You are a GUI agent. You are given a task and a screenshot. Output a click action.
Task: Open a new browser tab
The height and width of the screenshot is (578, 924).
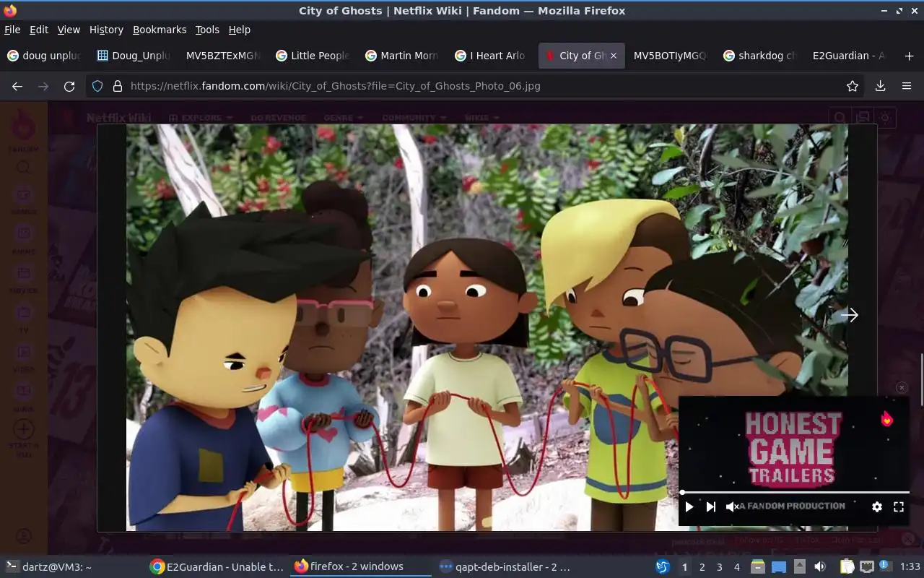(909, 56)
